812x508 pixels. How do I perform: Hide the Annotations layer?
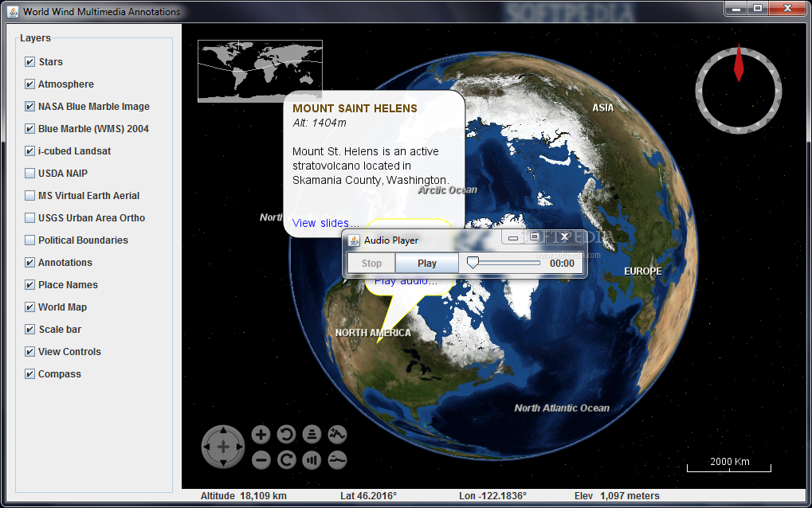(29, 262)
